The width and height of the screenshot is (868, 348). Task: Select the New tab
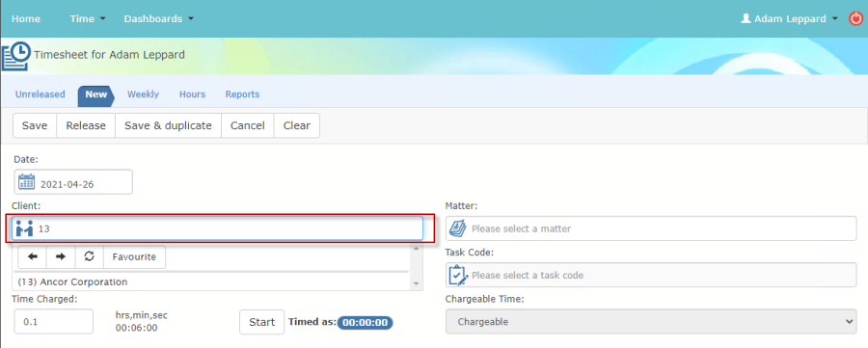coord(95,94)
